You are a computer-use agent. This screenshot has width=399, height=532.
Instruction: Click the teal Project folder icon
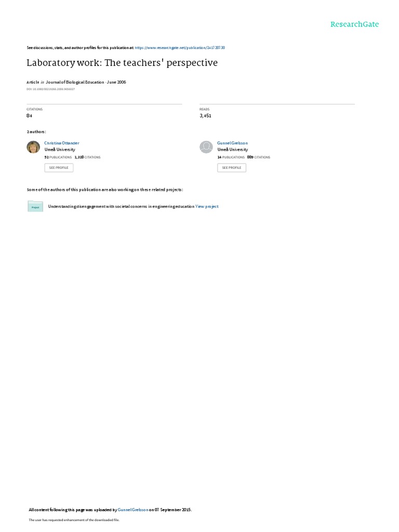[x=35, y=206]
